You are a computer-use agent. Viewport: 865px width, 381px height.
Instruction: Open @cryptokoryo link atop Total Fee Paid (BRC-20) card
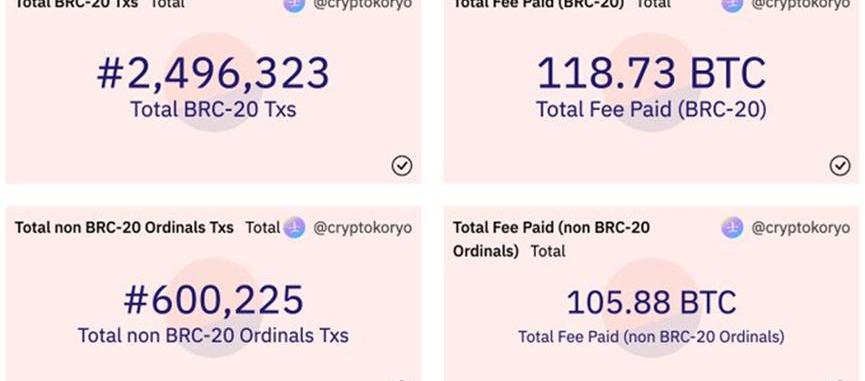(800, 4)
